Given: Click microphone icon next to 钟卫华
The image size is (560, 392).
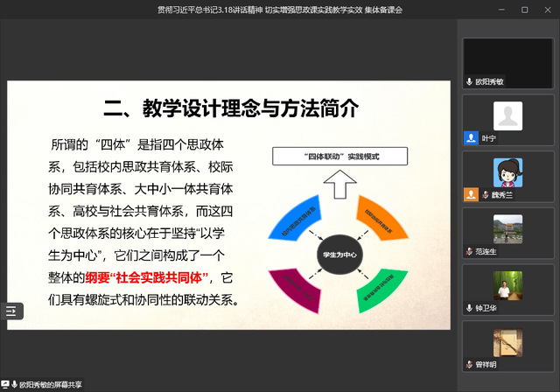Looking at the screenshot, I should coord(470,307).
